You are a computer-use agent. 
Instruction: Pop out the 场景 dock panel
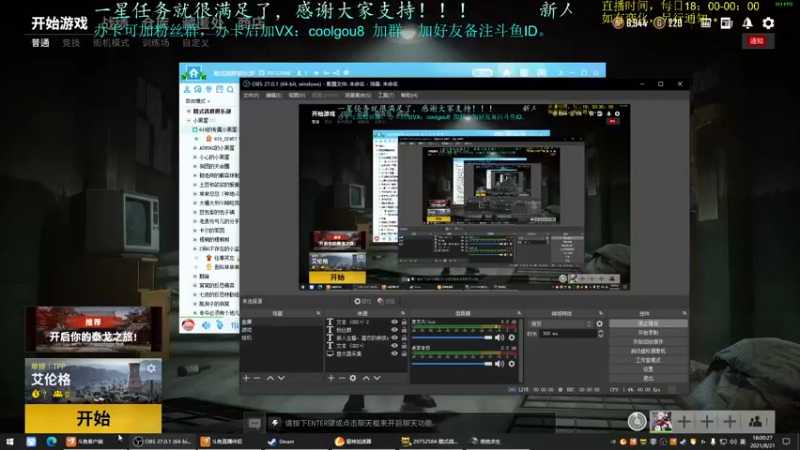[318, 313]
